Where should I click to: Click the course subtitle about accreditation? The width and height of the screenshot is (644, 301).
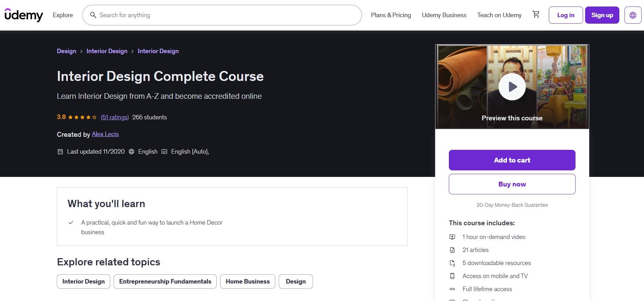coord(159,96)
